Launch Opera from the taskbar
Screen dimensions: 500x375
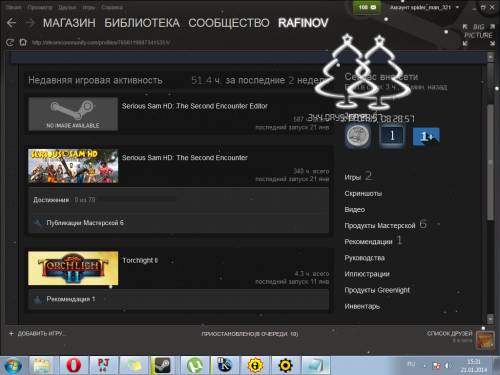(x=73, y=365)
